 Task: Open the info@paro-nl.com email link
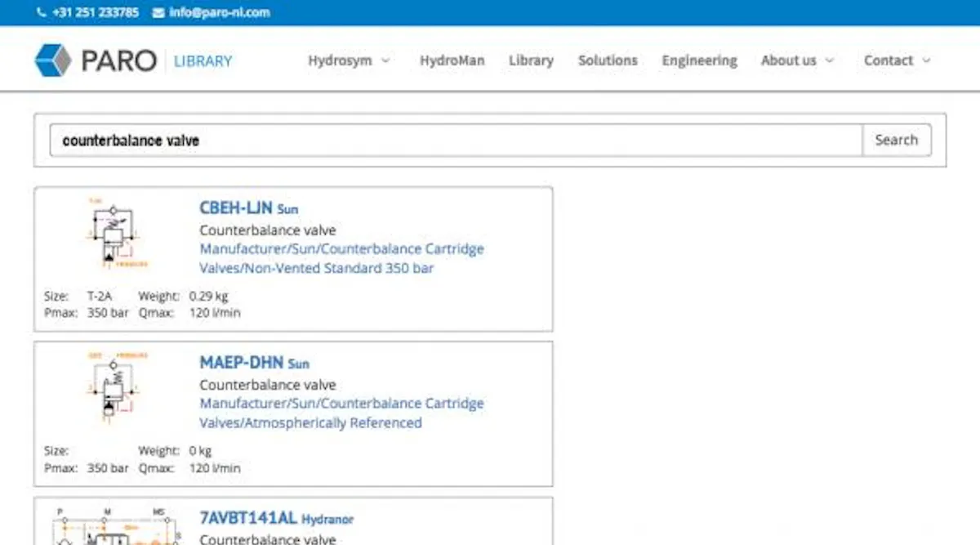click(x=220, y=12)
